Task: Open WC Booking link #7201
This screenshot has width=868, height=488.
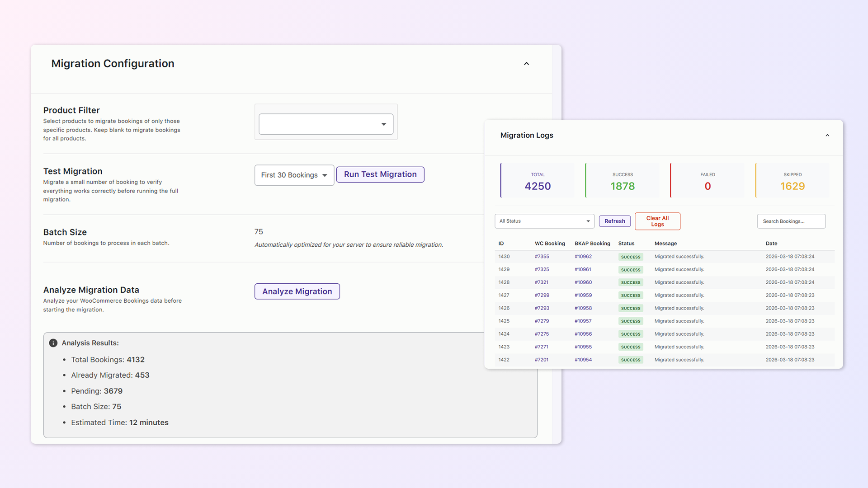Action: [x=541, y=360]
